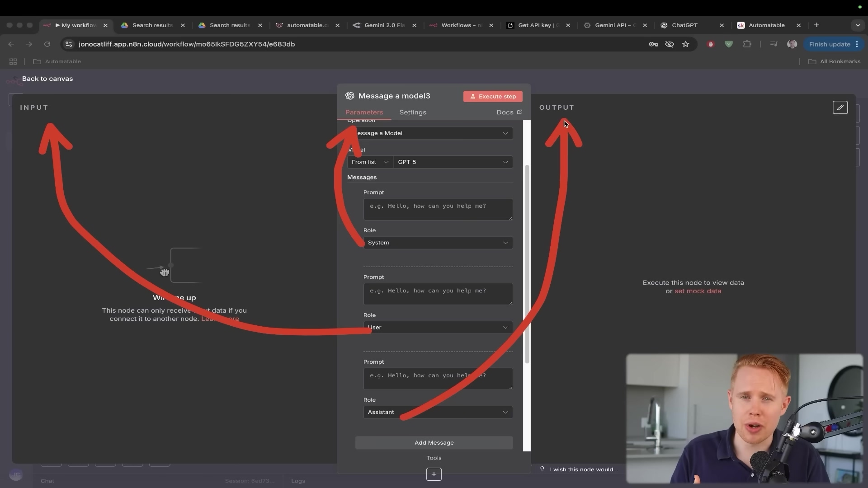Viewport: 868px width, 488px height.
Task: Switch to the first Search results tab
Action: pos(152,25)
